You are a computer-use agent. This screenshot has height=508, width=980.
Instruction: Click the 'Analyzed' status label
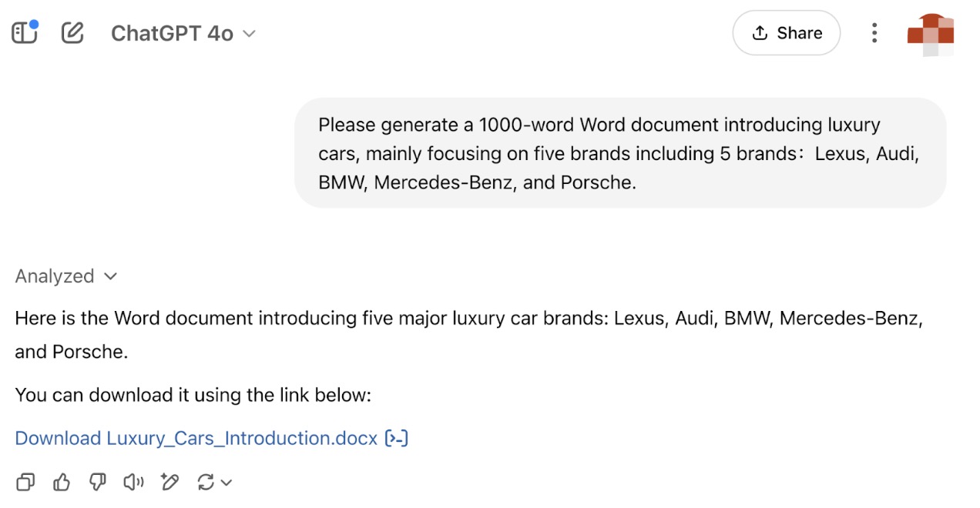[x=55, y=276]
